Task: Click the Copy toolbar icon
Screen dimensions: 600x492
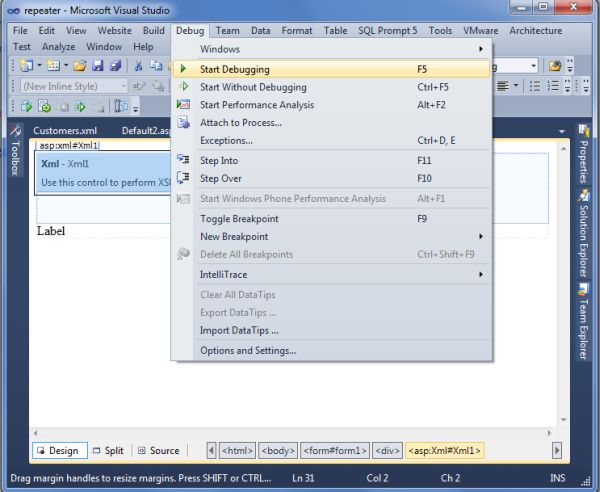Action: click(x=156, y=66)
